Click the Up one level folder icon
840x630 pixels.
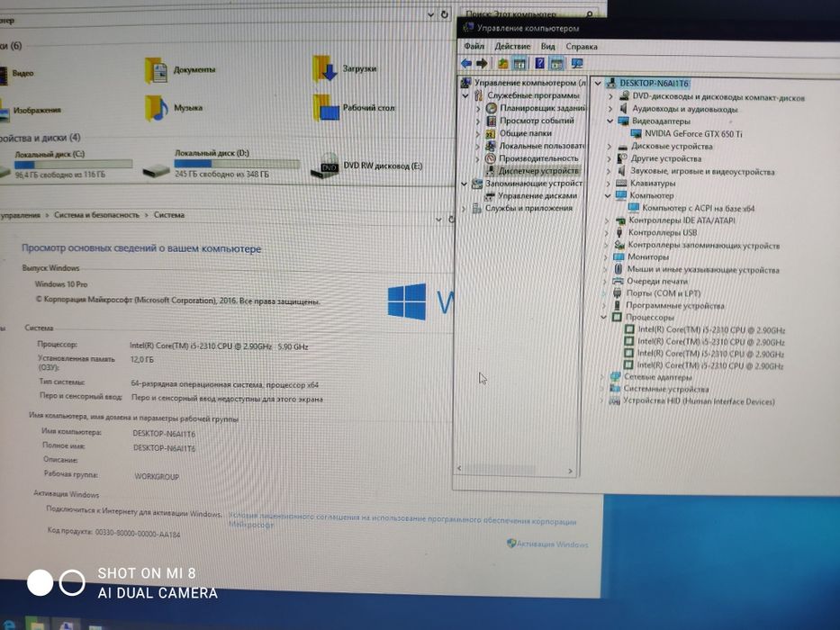pos(502,64)
